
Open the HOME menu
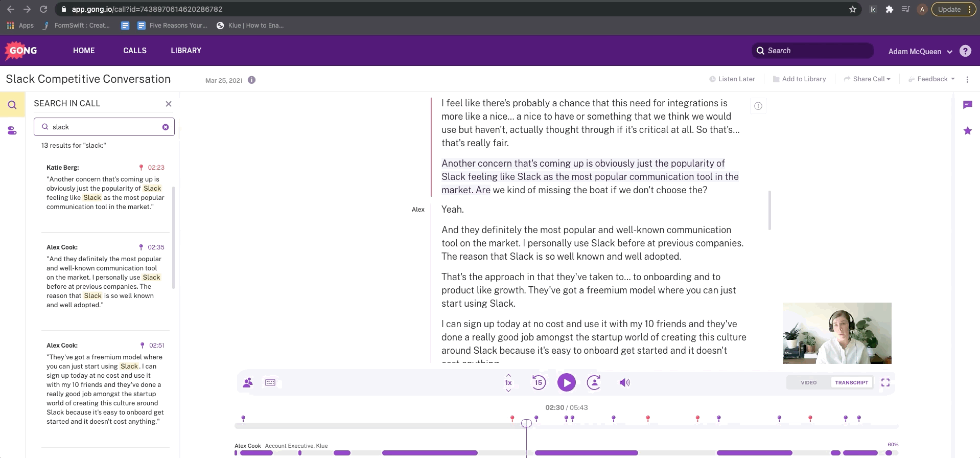84,51
